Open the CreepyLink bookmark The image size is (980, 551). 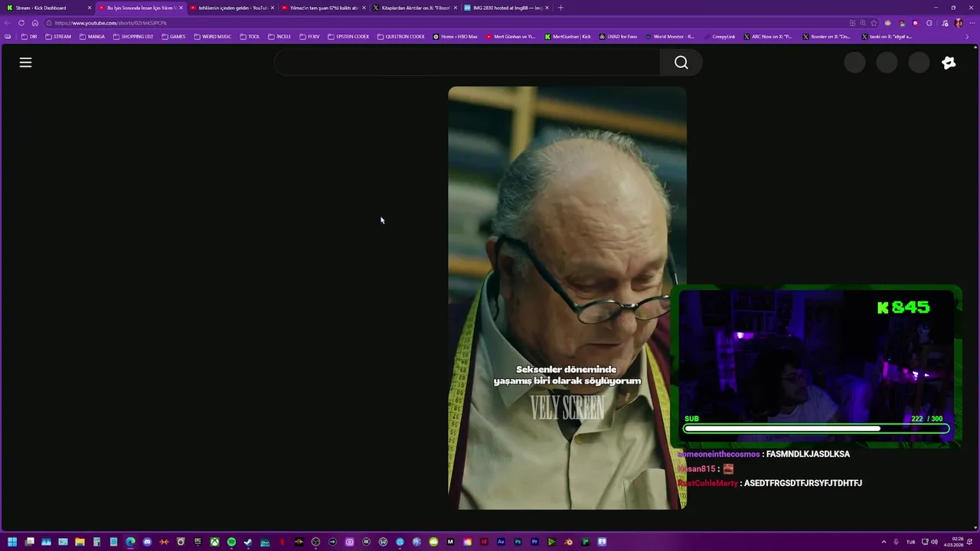[718, 37]
